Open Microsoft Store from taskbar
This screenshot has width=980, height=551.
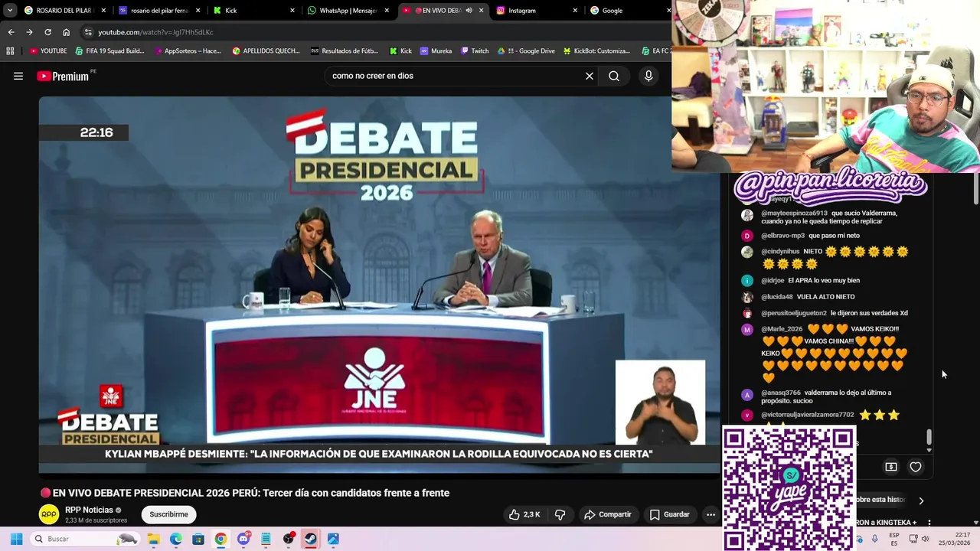click(x=198, y=539)
